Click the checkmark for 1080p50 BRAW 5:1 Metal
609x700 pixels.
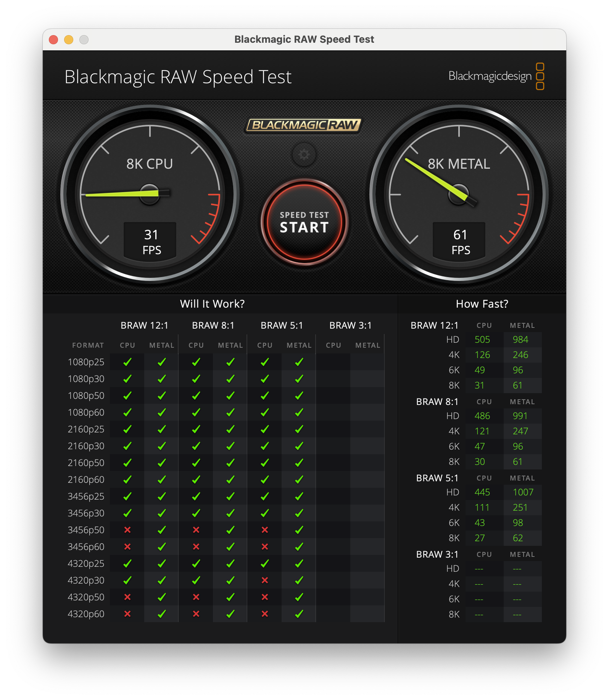click(299, 395)
